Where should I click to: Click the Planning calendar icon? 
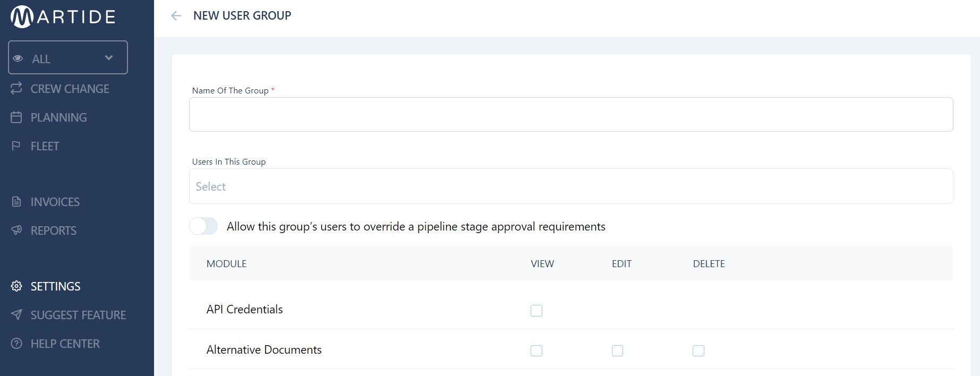16,117
